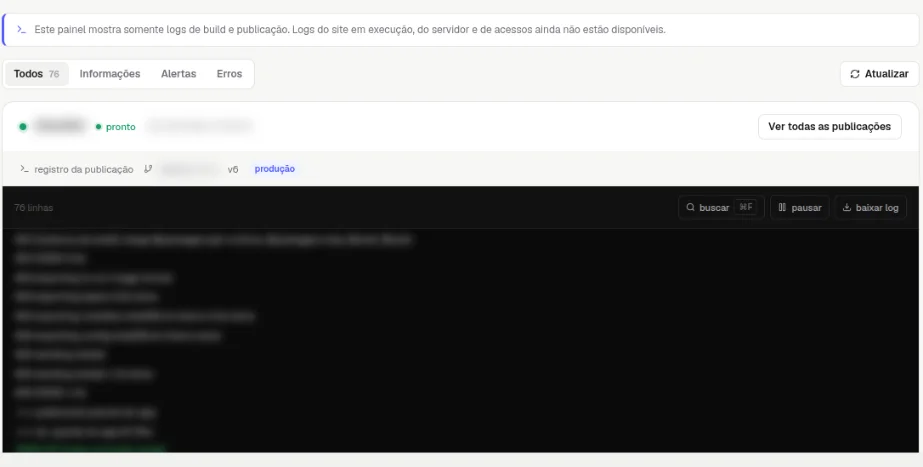Viewport: 923px width, 467px height.
Task: Click the v6 version label
Action: [233, 170]
